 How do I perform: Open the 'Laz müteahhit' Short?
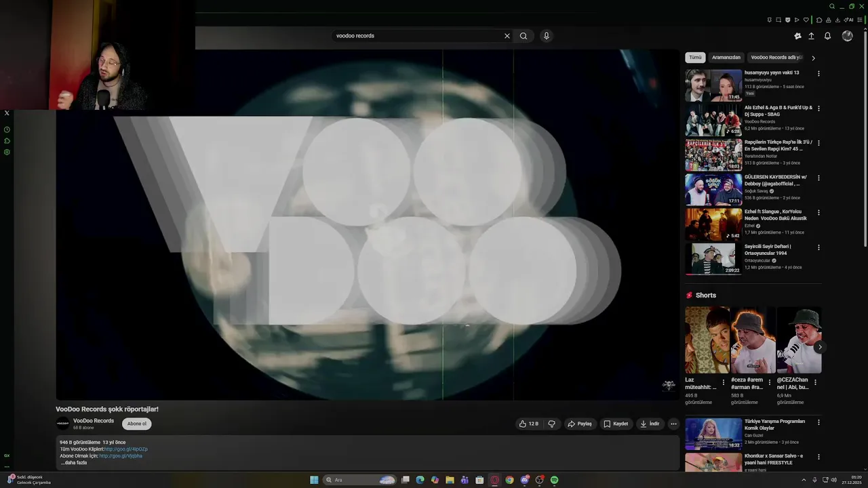(x=707, y=340)
